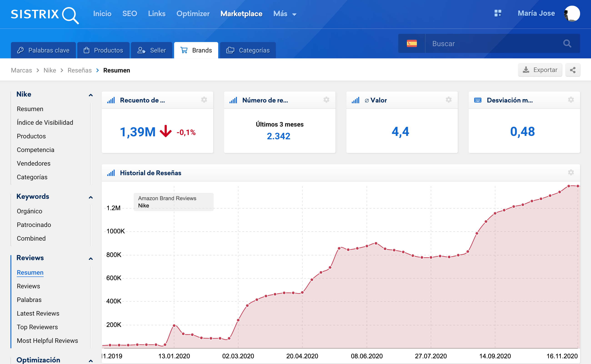Open gear on Historial de Reseñas chart
Image resolution: width=591 pixels, height=364 pixels.
click(571, 172)
